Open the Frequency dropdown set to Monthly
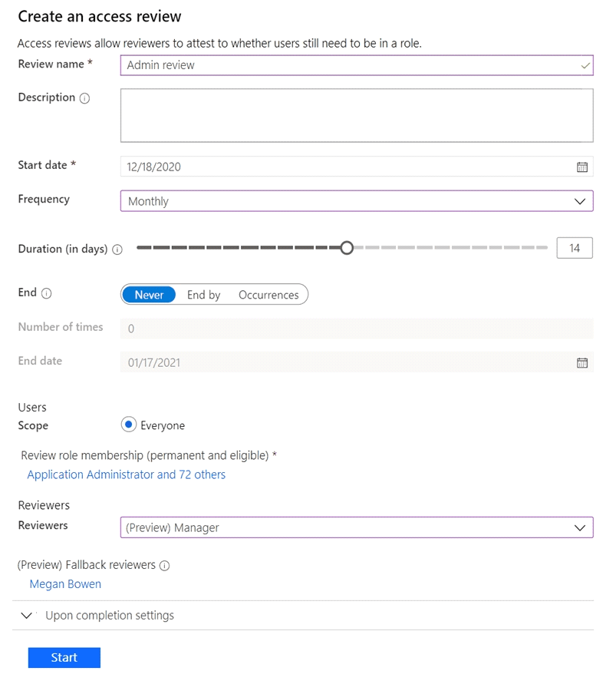The height and width of the screenshot is (684, 616). coord(357,201)
